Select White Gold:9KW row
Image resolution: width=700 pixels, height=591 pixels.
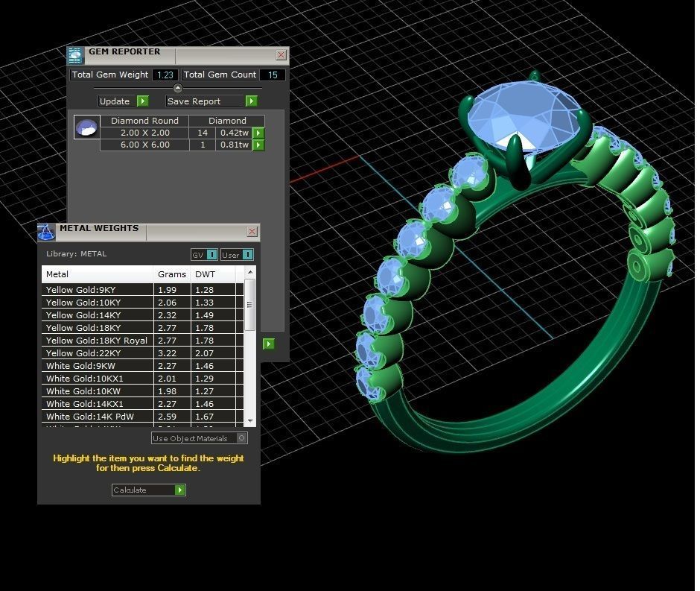pyautogui.click(x=142, y=365)
